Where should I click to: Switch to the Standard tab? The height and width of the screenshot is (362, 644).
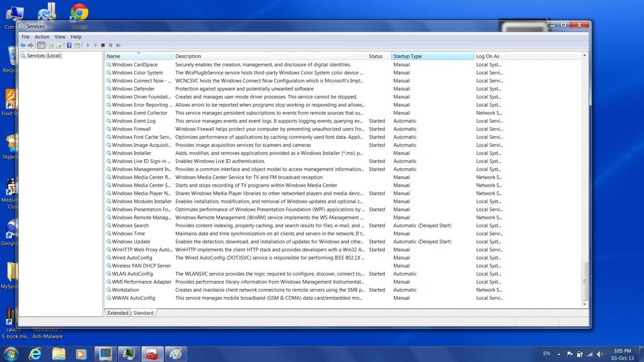(x=143, y=313)
